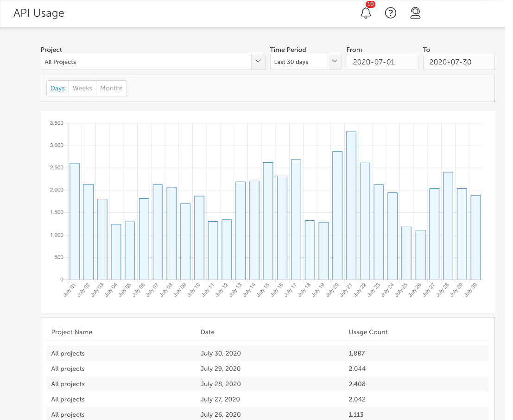Click the July 25 bar in chart
The width and height of the screenshot is (513, 420).
[x=406, y=253]
